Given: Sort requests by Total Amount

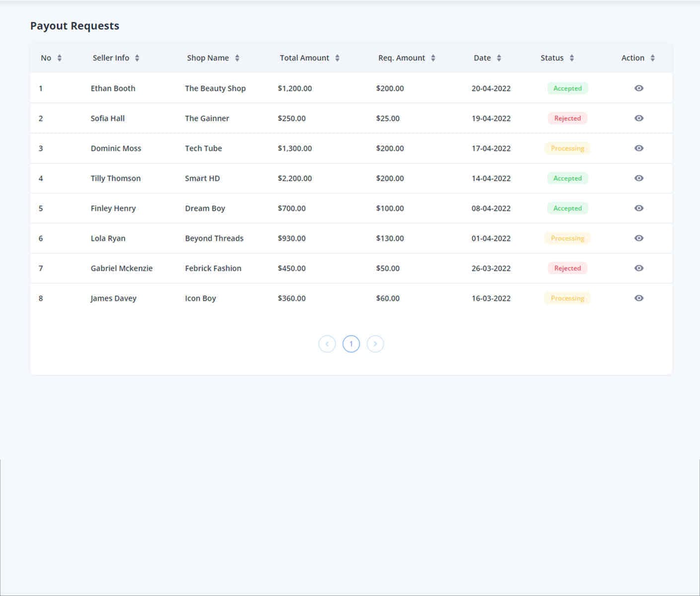Looking at the screenshot, I should [338, 58].
